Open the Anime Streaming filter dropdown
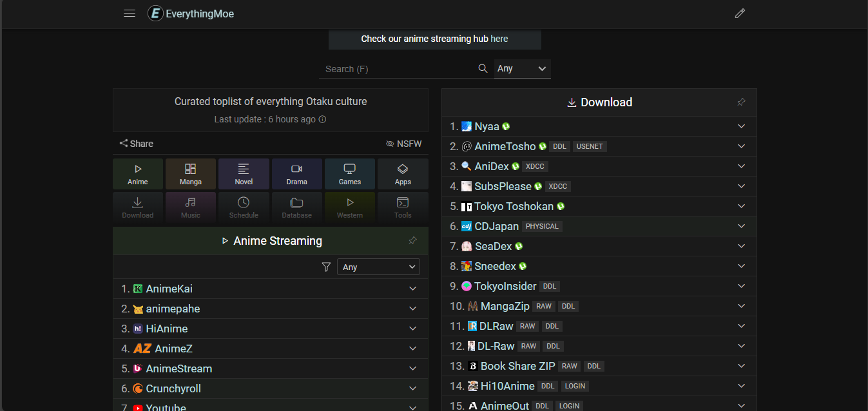 click(378, 267)
